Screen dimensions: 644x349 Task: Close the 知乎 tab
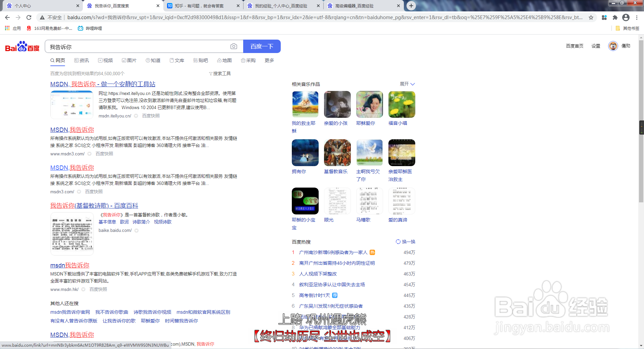[238, 6]
